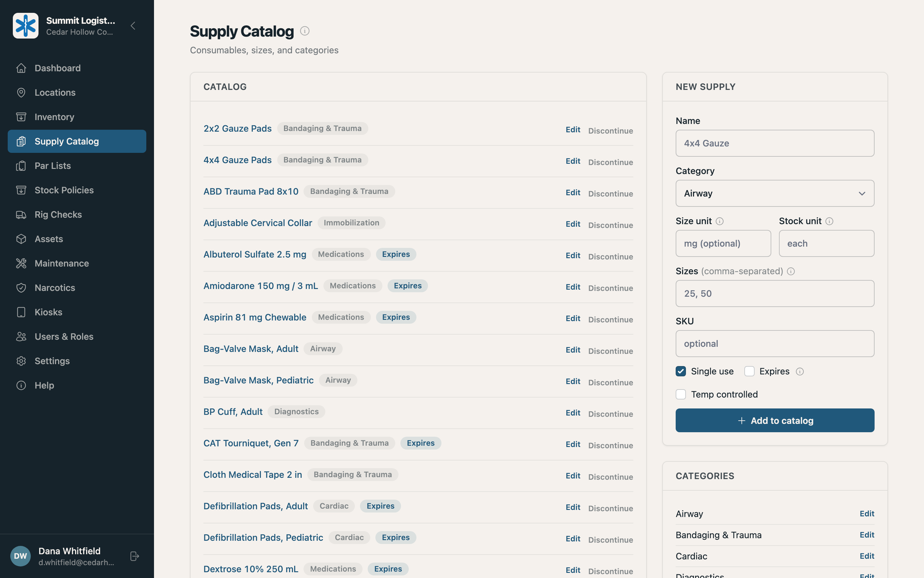Open Par Lists in the sidebar

(77, 166)
